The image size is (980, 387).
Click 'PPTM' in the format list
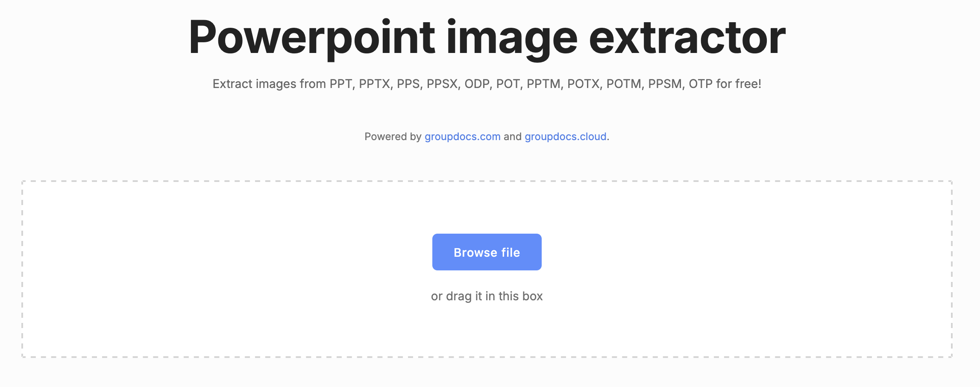coord(543,84)
